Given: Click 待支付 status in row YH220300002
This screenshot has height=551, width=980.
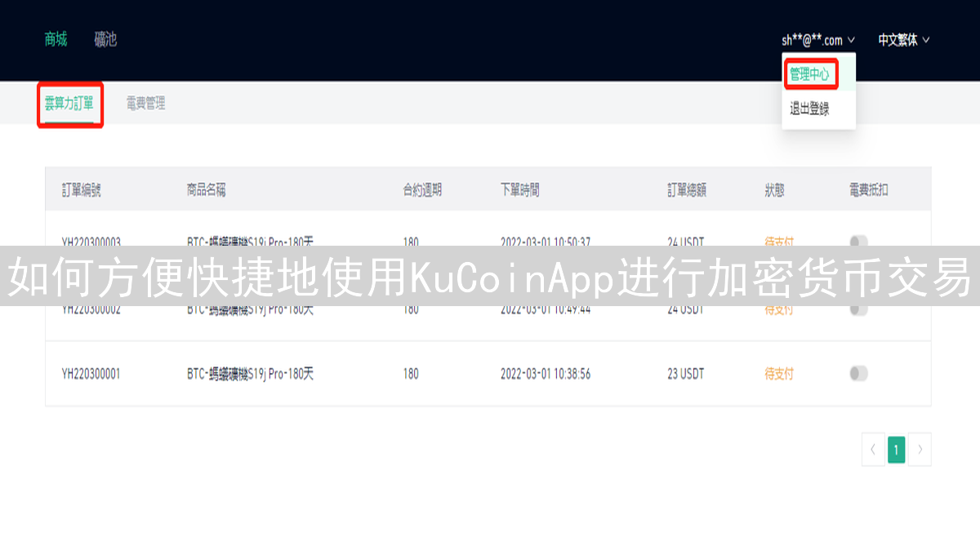Looking at the screenshot, I should [779, 310].
